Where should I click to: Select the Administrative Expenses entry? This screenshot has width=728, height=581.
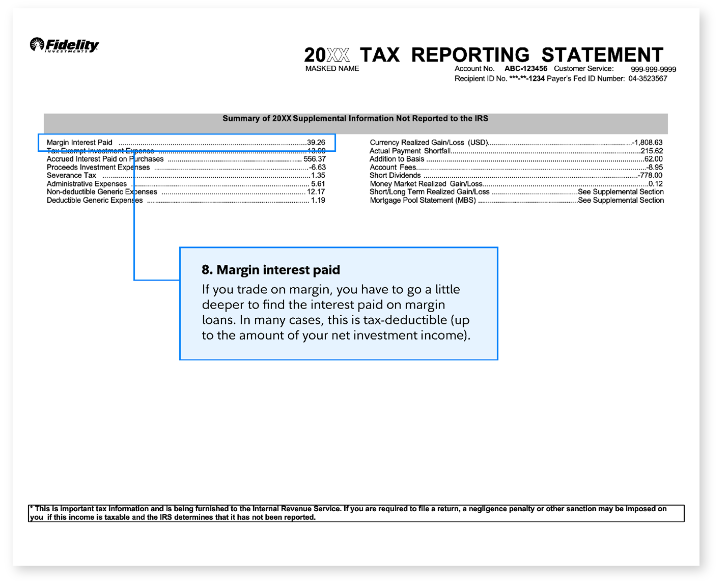tap(87, 184)
